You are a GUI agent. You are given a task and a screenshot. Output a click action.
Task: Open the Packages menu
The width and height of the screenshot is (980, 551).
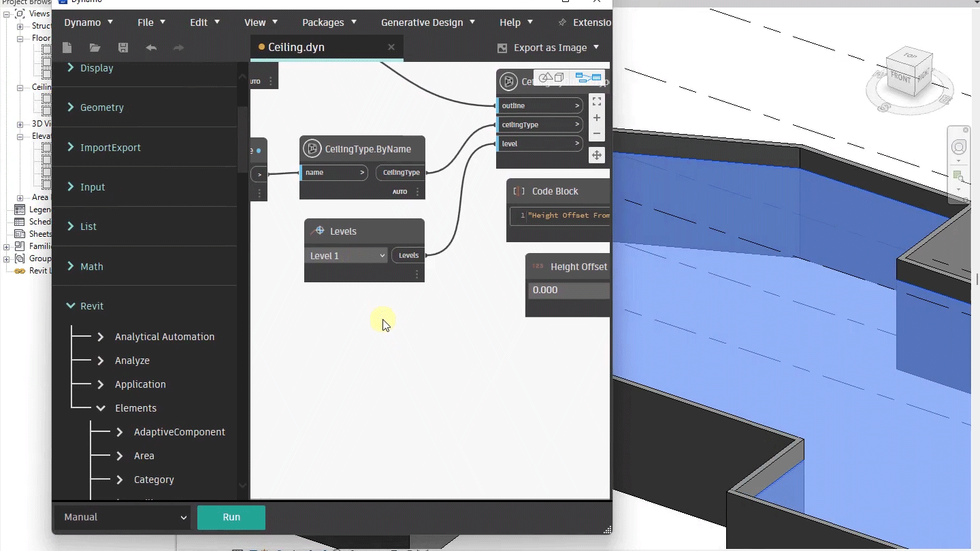point(329,22)
